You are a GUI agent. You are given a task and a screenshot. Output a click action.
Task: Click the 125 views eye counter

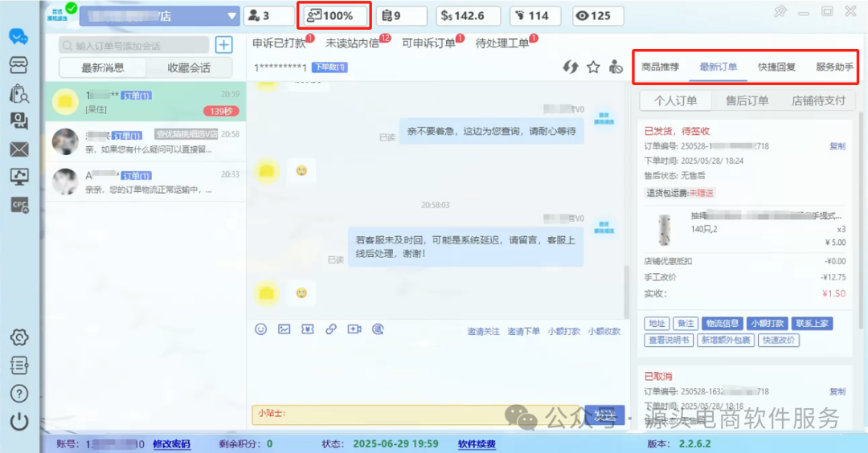pos(596,15)
